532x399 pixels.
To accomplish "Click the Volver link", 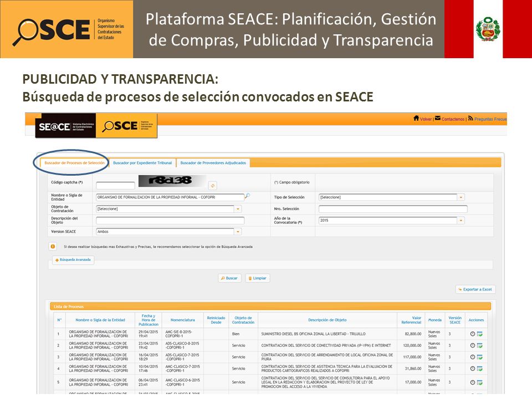I will pos(426,119).
